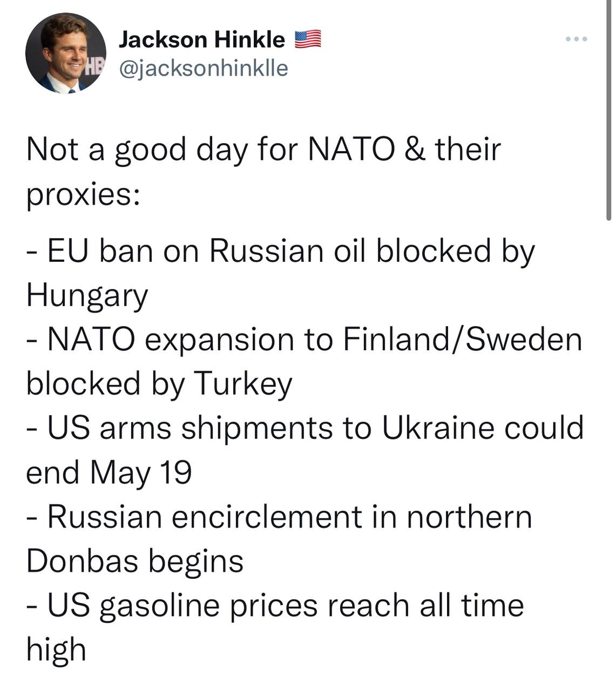Click the word "proxies:" in the tweet
This screenshot has width=616, height=691.
(83, 194)
